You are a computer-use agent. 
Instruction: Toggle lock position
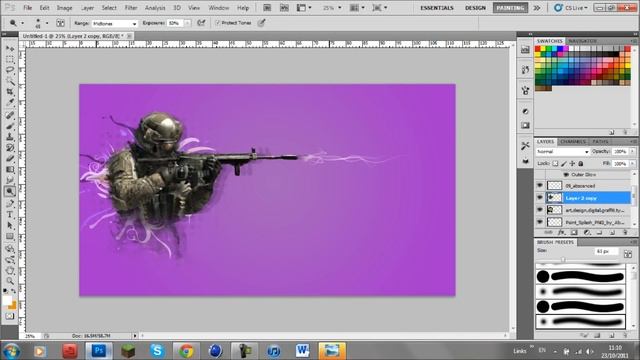[572, 164]
